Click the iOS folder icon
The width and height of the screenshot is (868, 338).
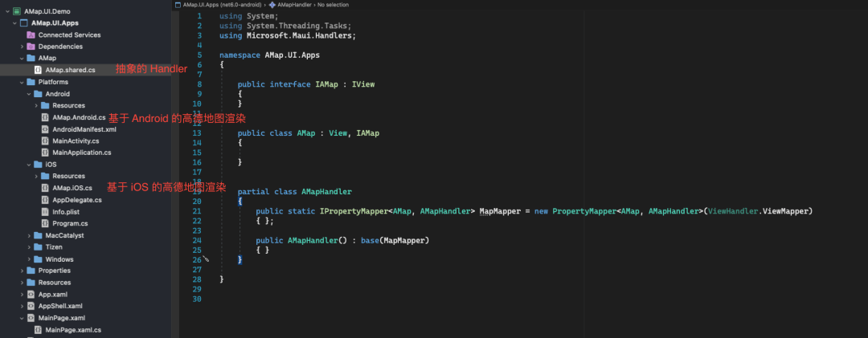tap(39, 165)
